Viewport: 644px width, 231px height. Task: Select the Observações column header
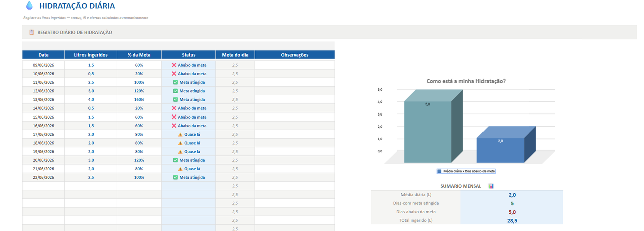coord(294,55)
